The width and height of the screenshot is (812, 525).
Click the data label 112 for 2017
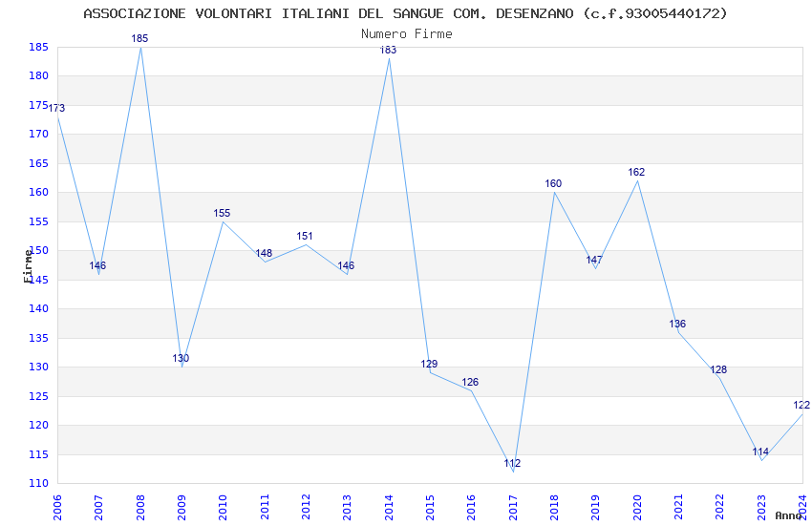pyautogui.click(x=512, y=463)
